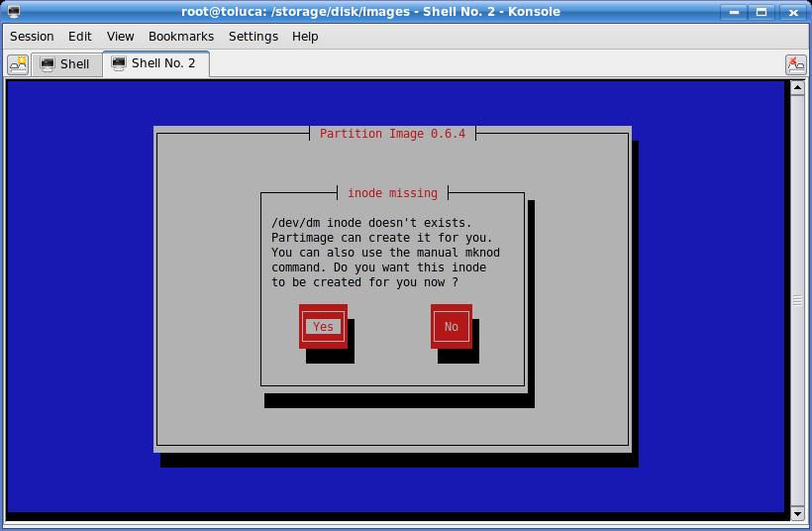Open a new session with the tab bar icon
This screenshot has width=812, height=531.
pyautogui.click(x=18, y=64)
